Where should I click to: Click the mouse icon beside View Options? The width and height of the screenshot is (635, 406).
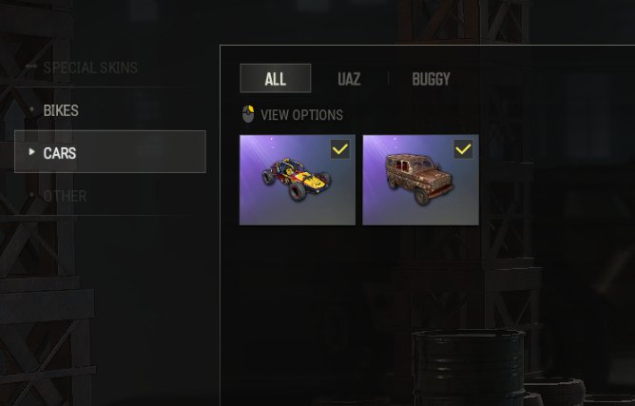(248, 114)
